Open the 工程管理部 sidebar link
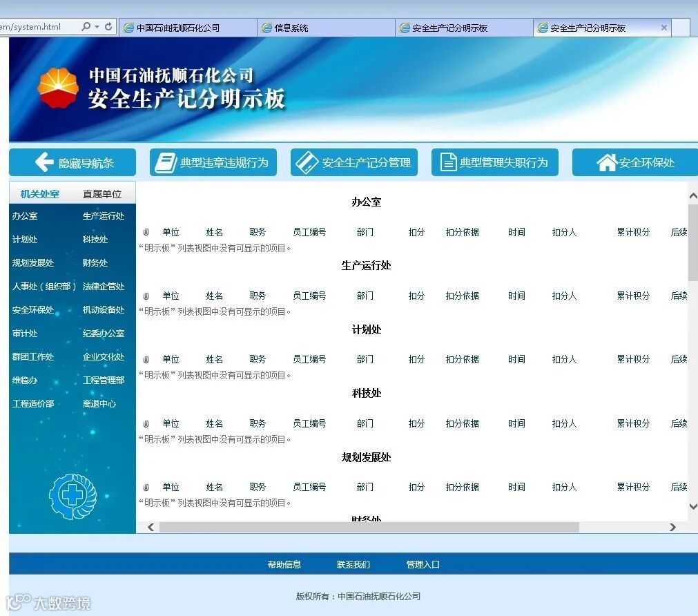 point(104,381)
